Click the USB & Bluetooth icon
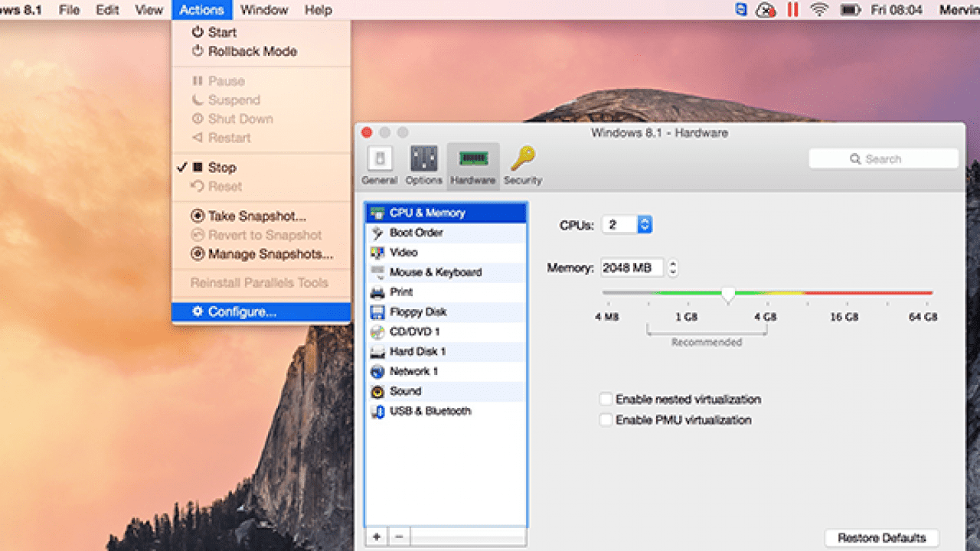 (x=377, y=412)
